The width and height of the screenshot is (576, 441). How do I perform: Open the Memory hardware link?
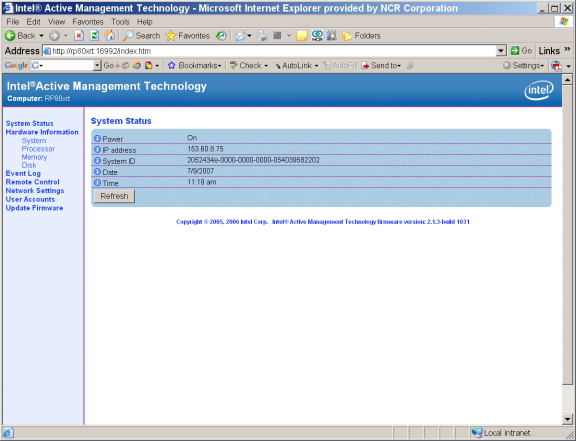(34, 157)
